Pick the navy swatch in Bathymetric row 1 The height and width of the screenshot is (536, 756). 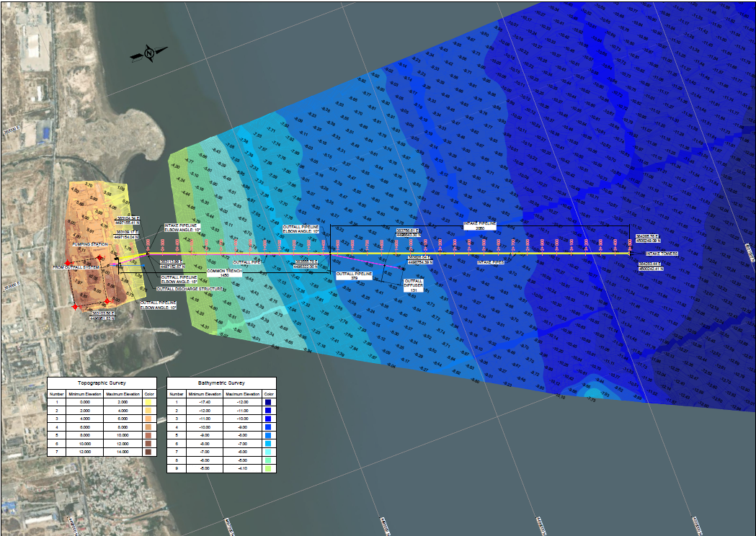click(x=268, y=402)
